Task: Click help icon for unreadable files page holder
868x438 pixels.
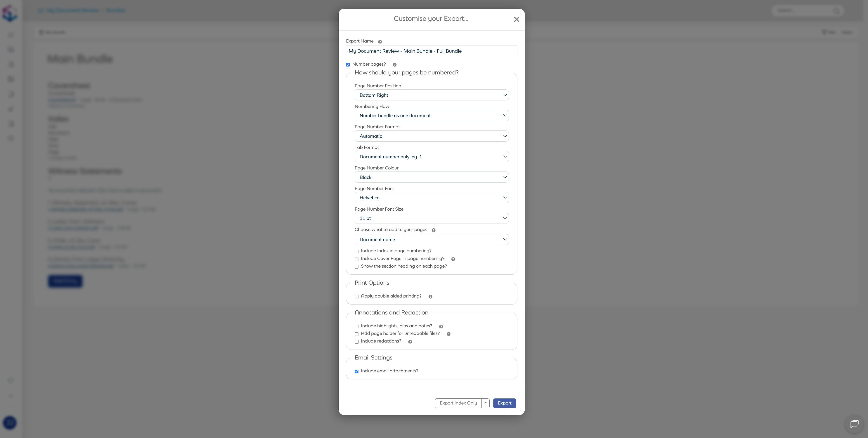Action: [x=448, y=334]
